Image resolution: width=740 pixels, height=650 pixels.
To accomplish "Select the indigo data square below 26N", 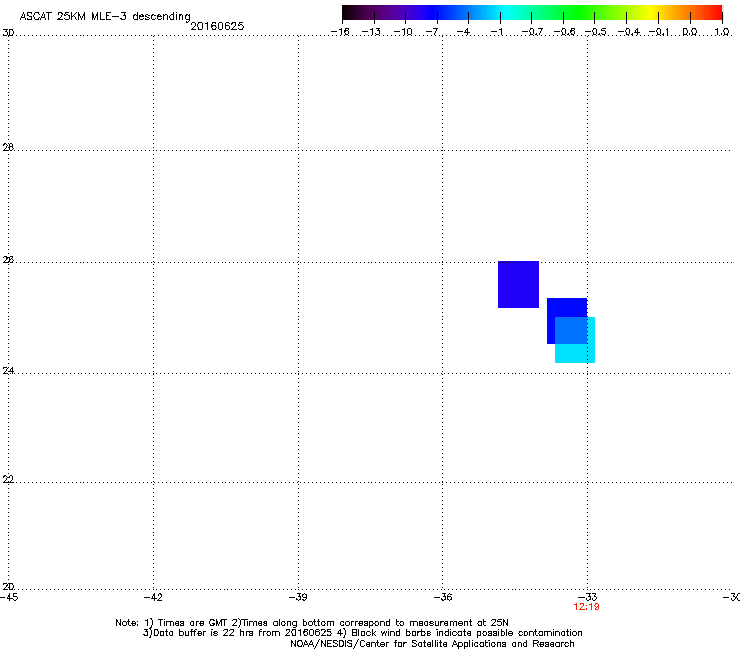I will (518, 284).
